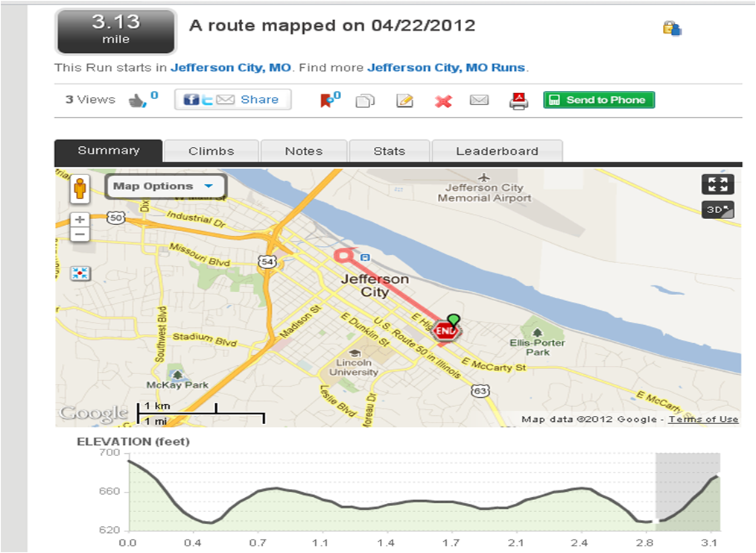
Task: Delete route with red X icon
Action: [x=443, y=101]
